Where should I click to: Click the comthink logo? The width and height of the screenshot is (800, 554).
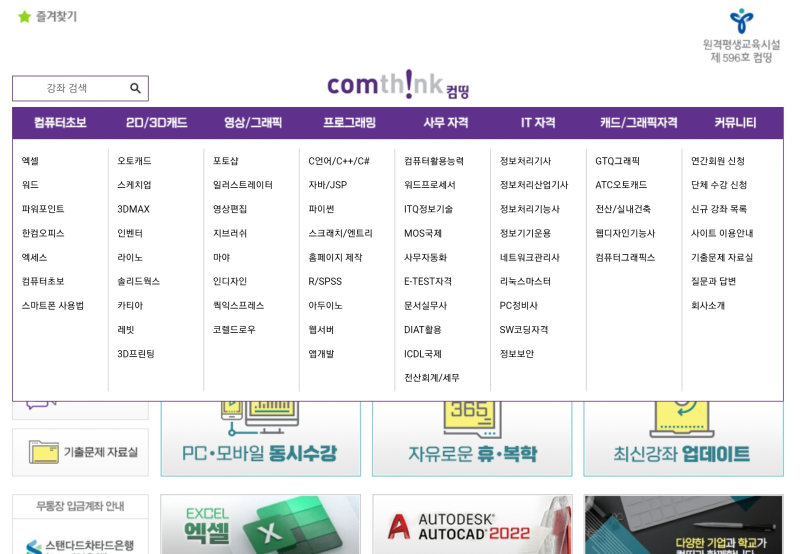coord(398,85)
